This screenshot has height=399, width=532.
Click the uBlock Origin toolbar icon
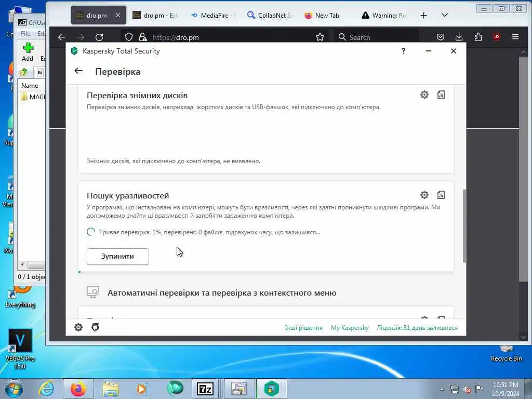coord(496,37)
